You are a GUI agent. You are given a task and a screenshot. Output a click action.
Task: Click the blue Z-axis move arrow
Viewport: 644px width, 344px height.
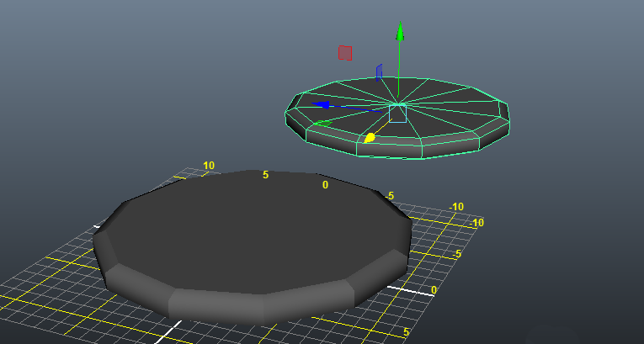point(321,105)
